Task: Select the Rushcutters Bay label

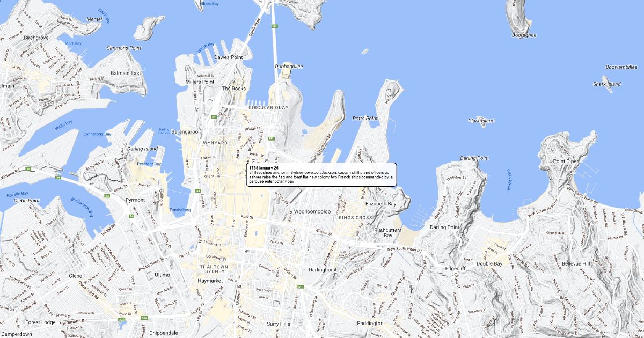Action: [x=388, y=233]
